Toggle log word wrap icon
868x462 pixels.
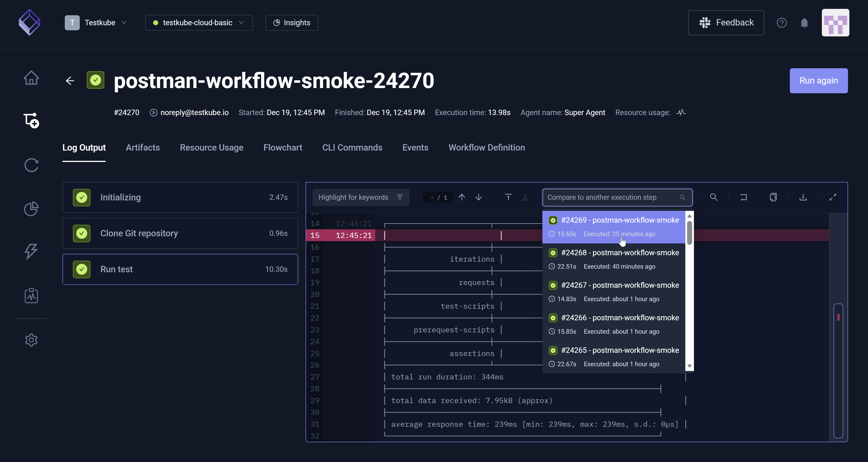click(x=743, y=197)
